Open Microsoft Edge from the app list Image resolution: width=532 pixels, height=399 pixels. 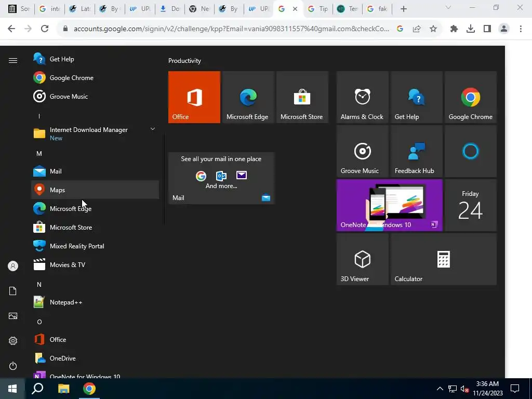click(x=95, y=209)
